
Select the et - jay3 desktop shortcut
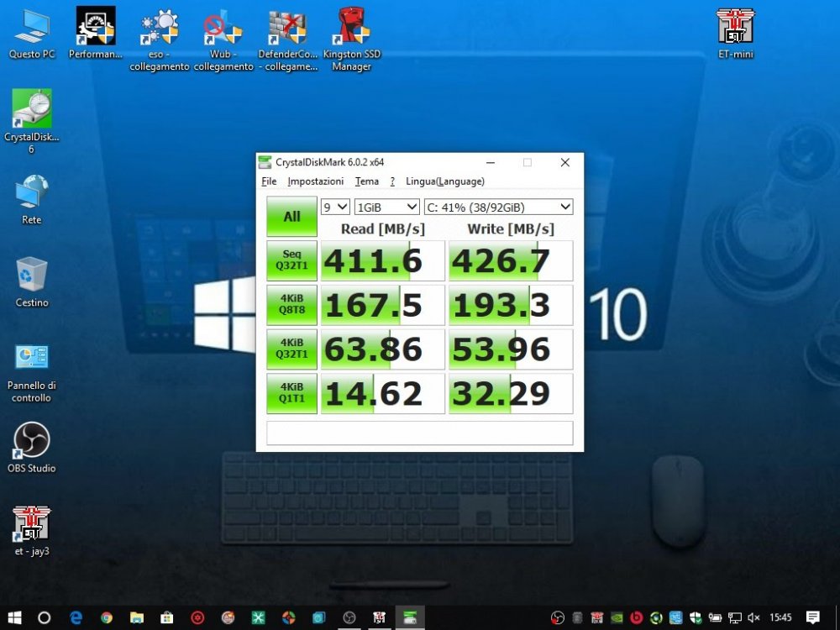(32, 530)
